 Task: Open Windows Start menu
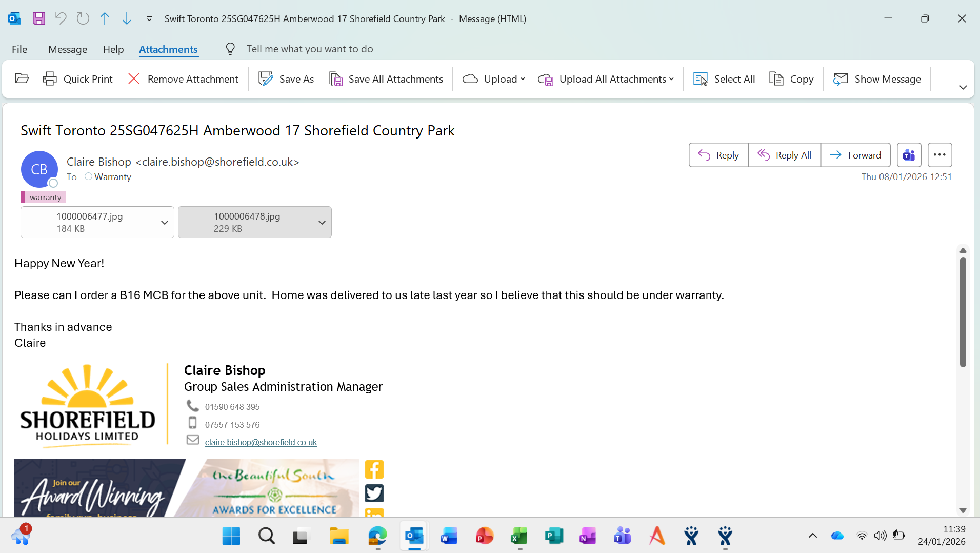click(231, 536)
